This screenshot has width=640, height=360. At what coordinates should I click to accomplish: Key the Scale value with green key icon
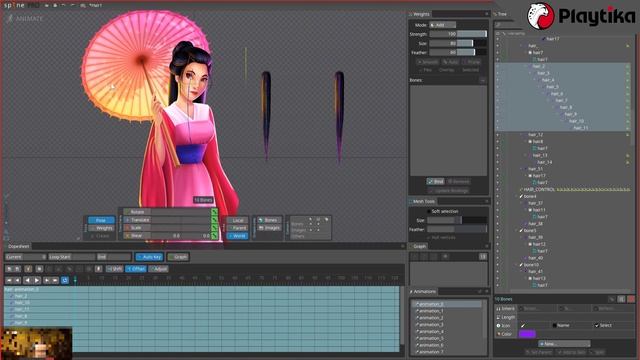pos(214,227)
